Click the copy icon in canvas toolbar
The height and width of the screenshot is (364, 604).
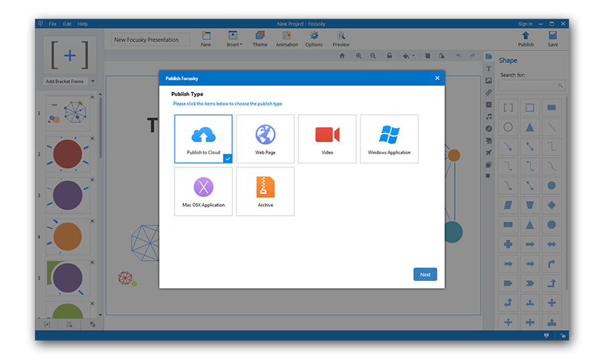427,56
